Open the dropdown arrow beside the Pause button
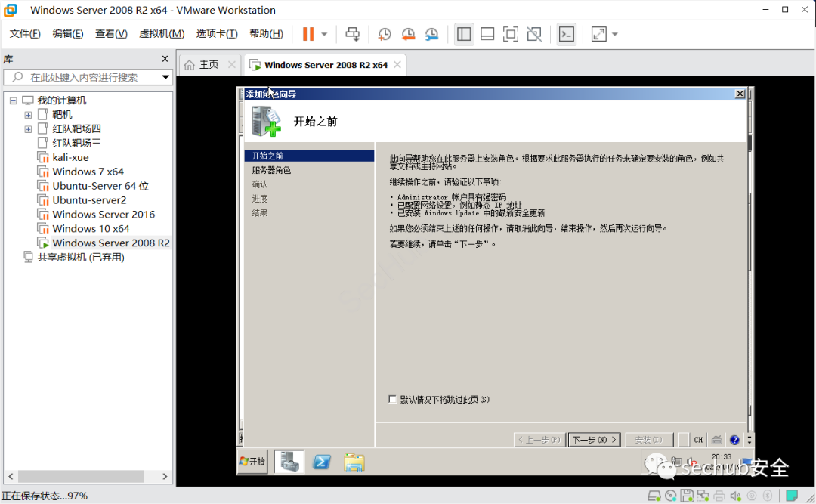816x504 pixels. click(x=325, y=34)
